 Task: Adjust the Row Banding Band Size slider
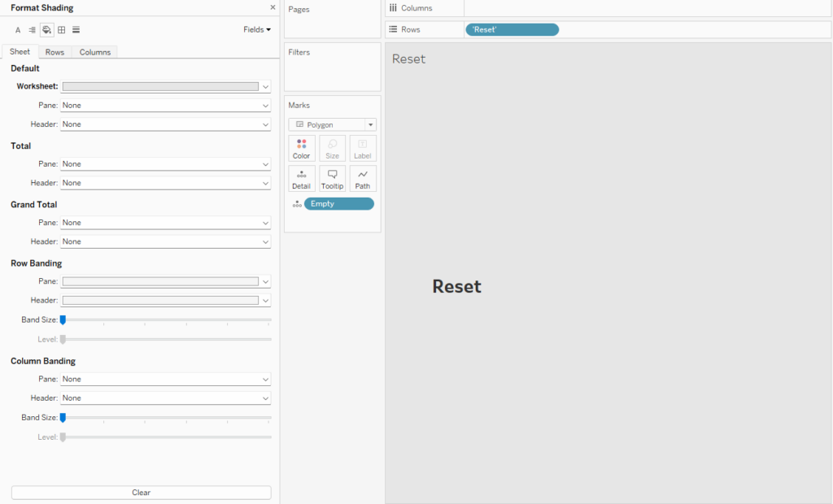click(63, 319)
